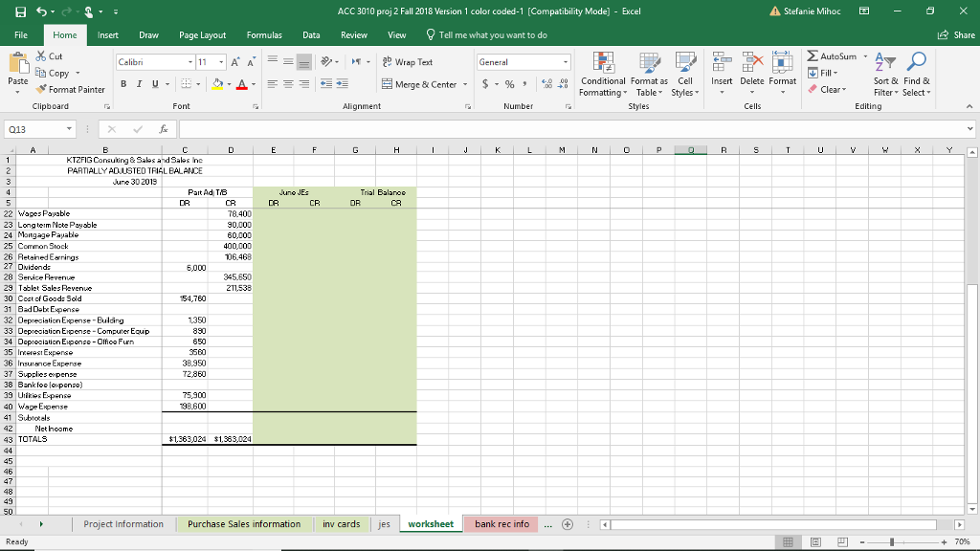Toggle Underline formatting
The width and height of the screenshot is (980, 551).
[154, 84]
